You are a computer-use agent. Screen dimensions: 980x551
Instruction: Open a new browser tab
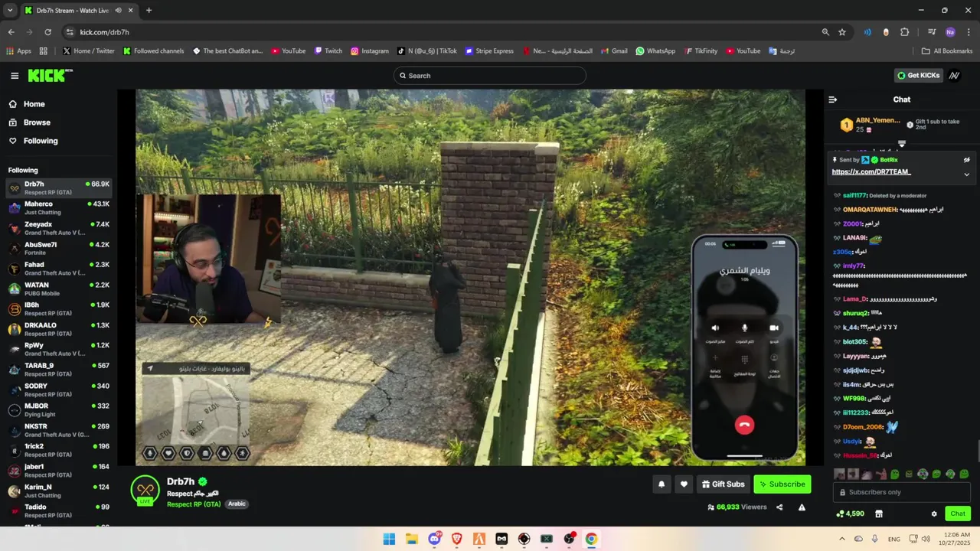coord(149,10)
